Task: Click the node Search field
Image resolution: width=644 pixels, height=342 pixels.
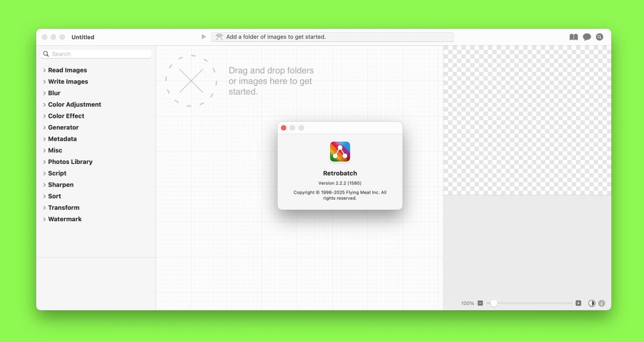Action: 96,54
